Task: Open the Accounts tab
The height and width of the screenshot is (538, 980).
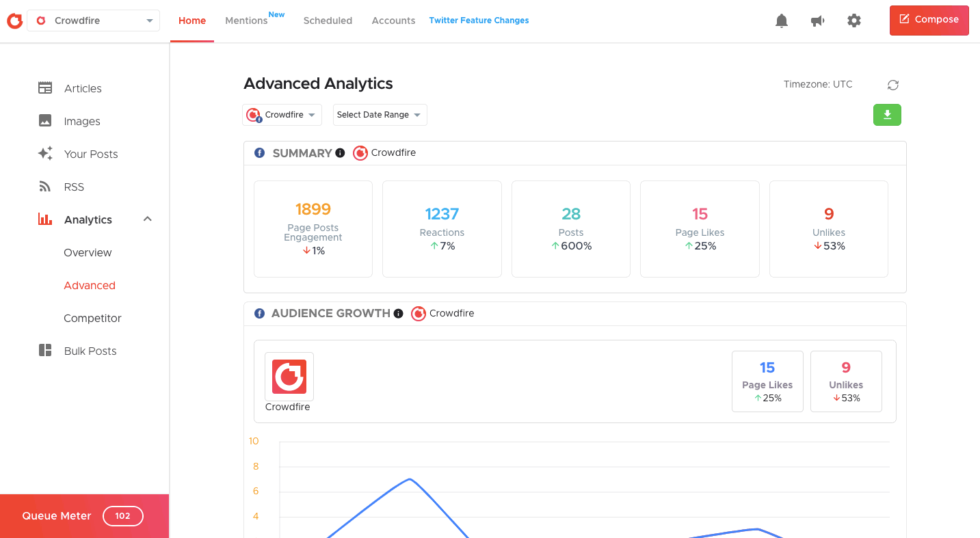Action: tap(393, 21)
